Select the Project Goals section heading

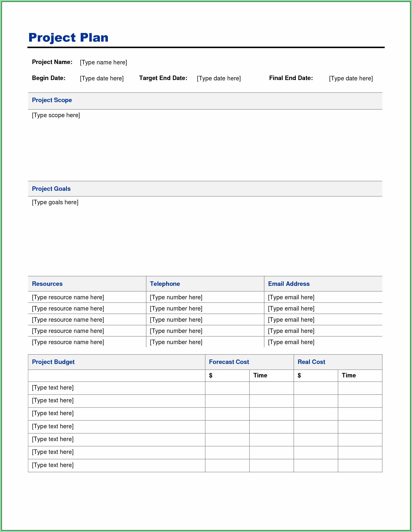pos(51,189)
